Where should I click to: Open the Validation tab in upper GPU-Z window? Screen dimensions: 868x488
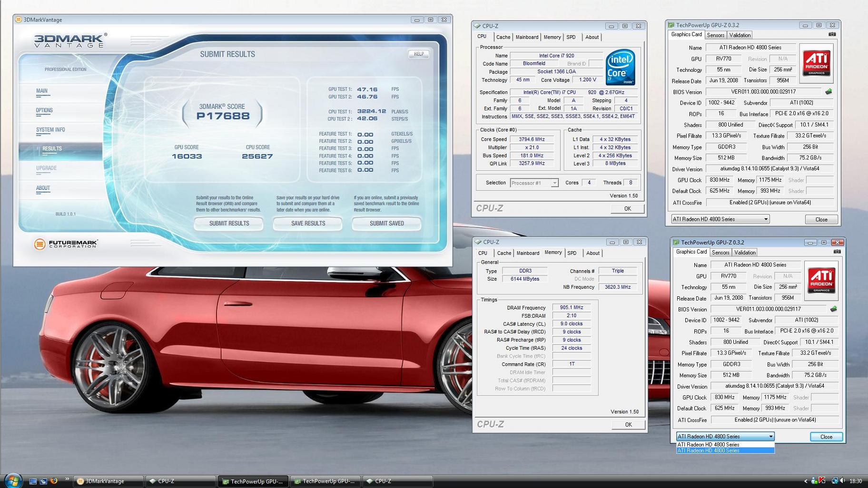pyautogui.click(x=740, y=35)
